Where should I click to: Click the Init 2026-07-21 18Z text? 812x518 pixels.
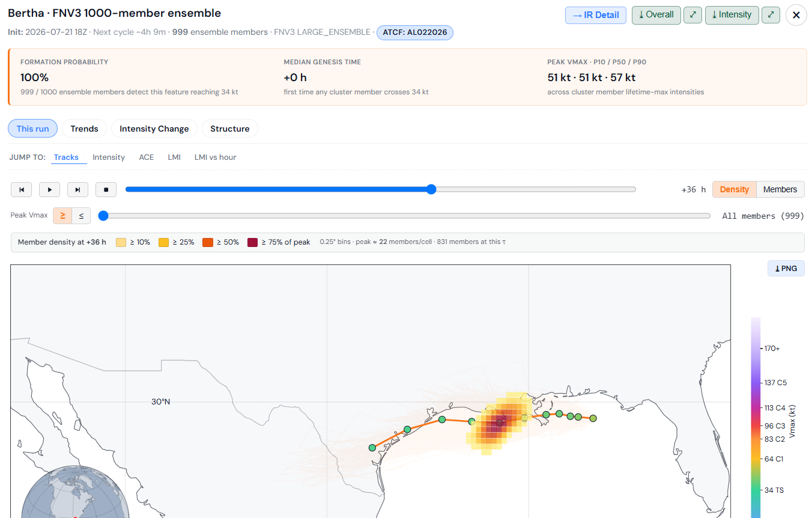[x=47, y=32]
